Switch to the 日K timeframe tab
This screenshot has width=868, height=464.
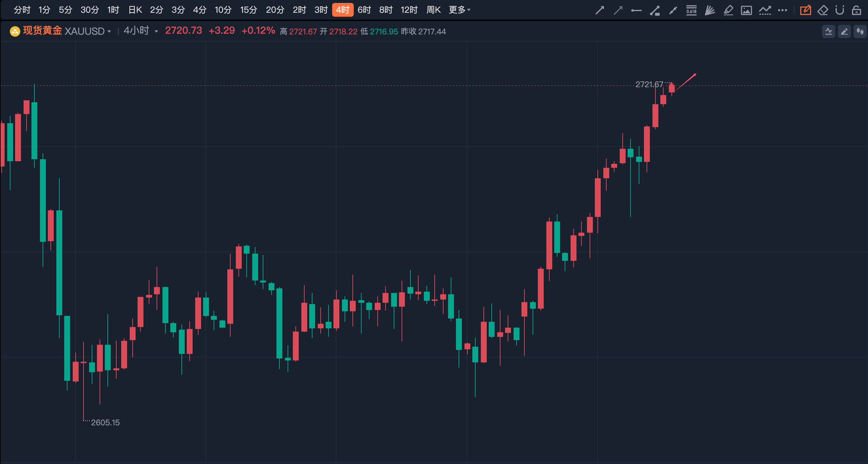(x=135, y=10)
